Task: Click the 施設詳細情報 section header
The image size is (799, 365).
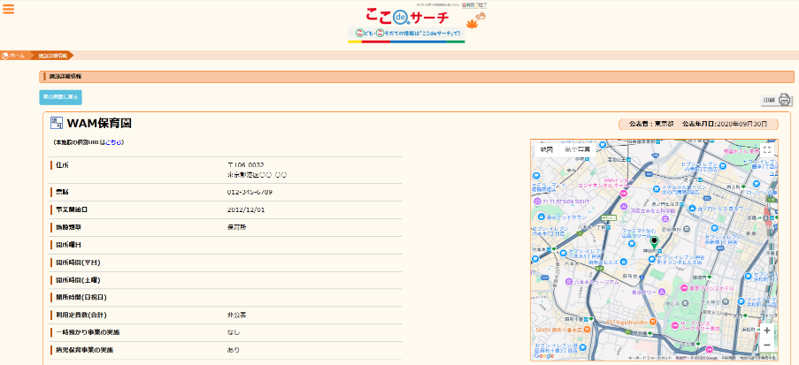Action: (x=417, y=76)
